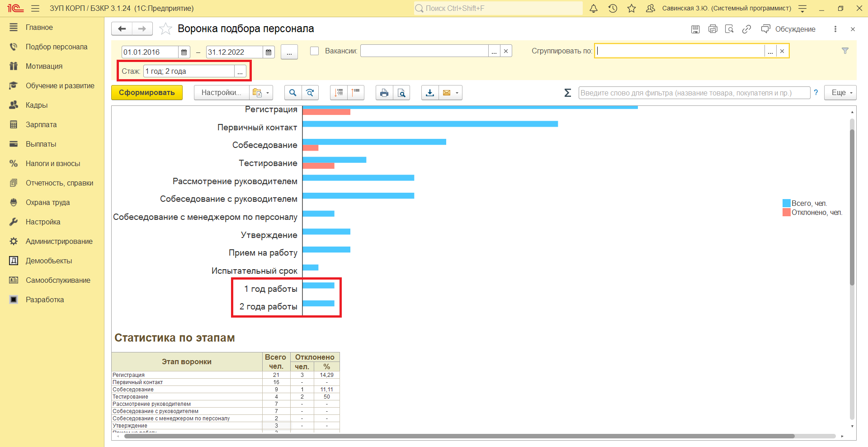
Task: Enable the Вакансии checkbox
Action: [315, 51]
